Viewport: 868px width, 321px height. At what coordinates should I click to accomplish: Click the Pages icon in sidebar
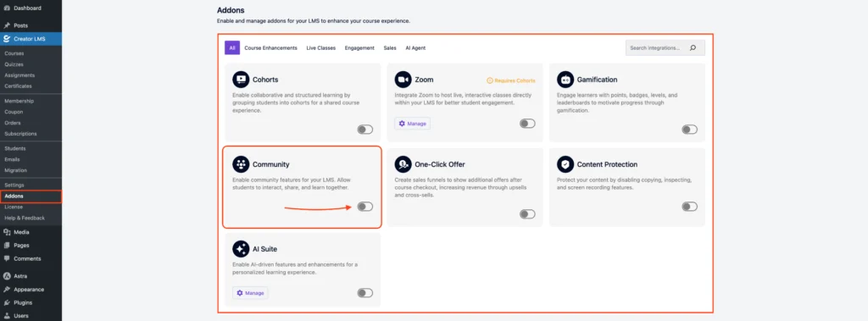[x=7, y=245]
